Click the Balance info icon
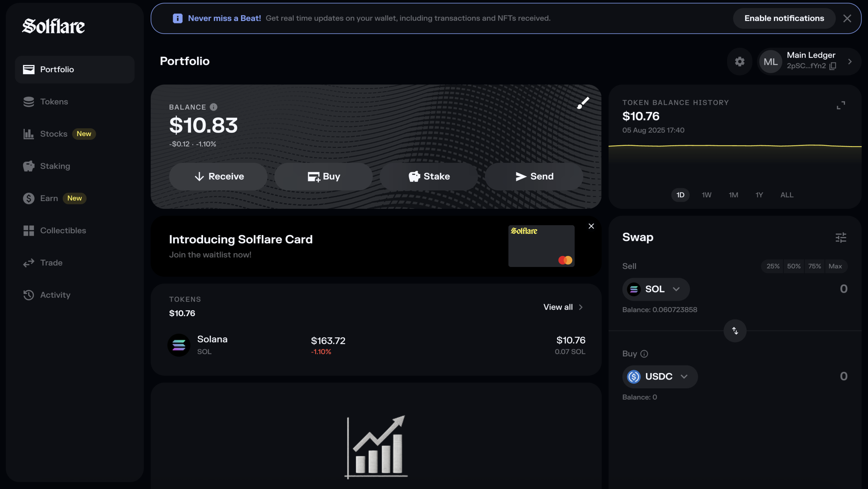Viewport: 868px width, 489px height. tap(213, 107)
